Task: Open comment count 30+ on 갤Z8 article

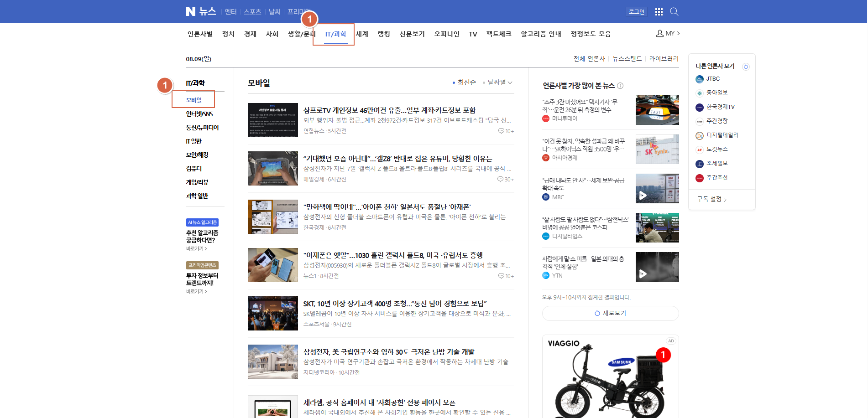Action: tap(506, 180)
